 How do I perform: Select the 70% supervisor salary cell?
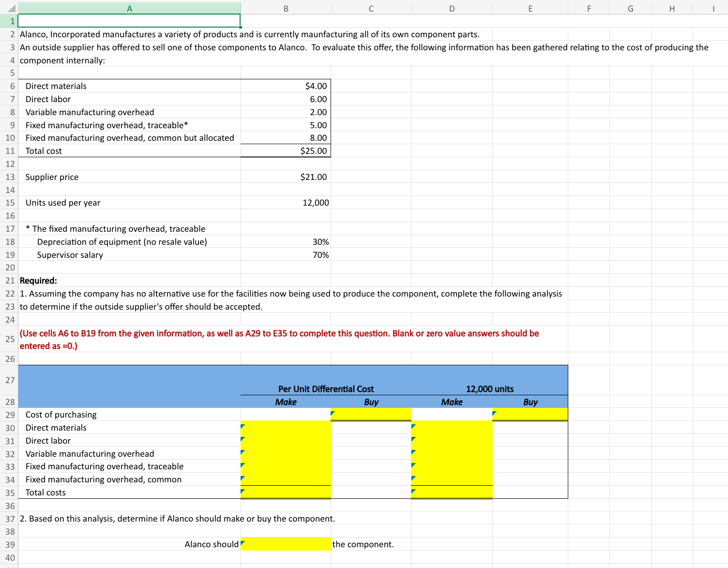click(286, 255)
